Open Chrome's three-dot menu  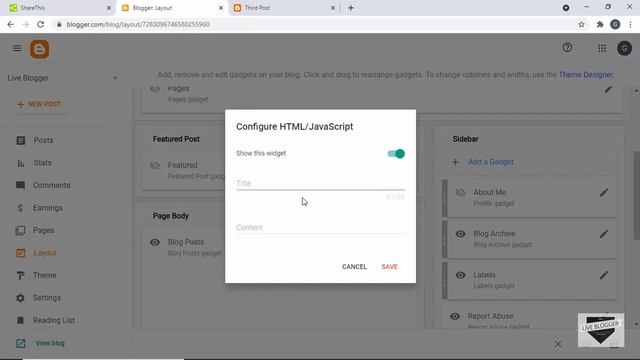(631, 24)
